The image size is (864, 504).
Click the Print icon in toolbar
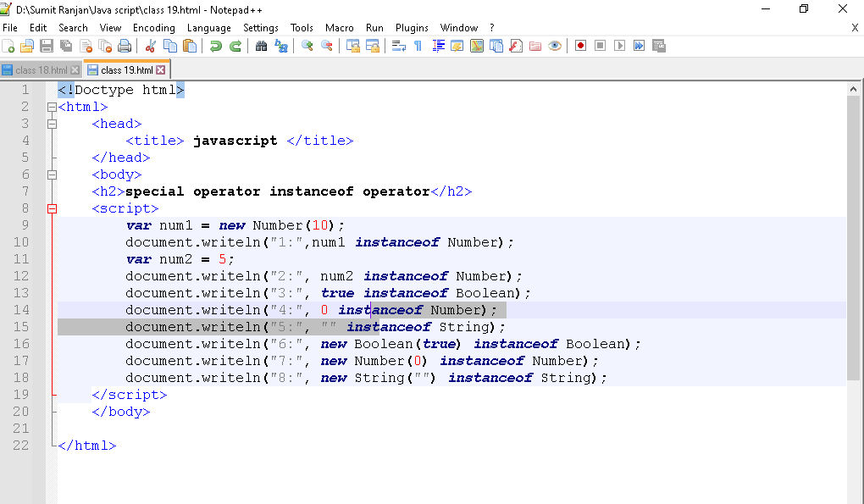click(x=125, y=46)
